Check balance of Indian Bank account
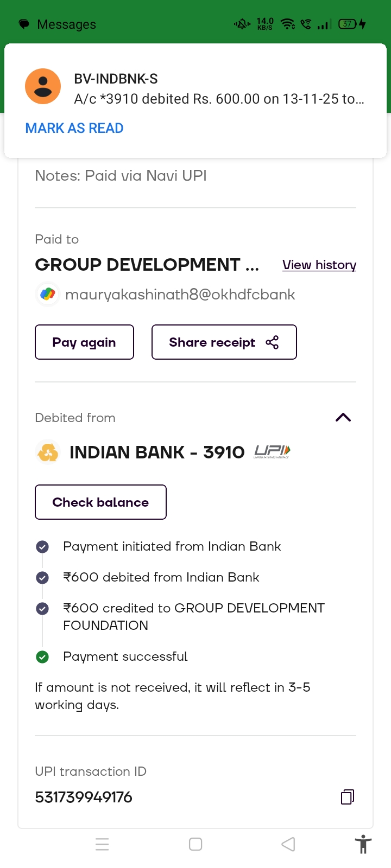This screenshot has width=391, height=868. click(x=100, y=502)
